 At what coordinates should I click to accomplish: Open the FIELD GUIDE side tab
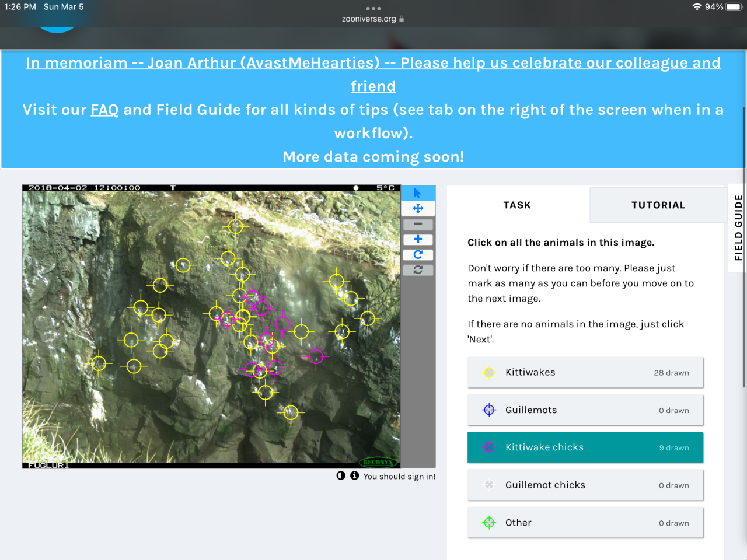coord(738,228)
